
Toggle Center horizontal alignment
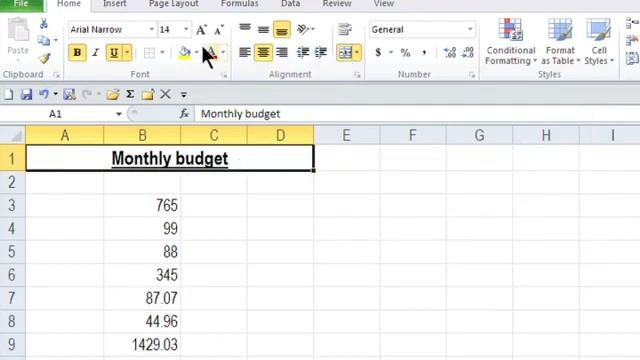[263, 52]
